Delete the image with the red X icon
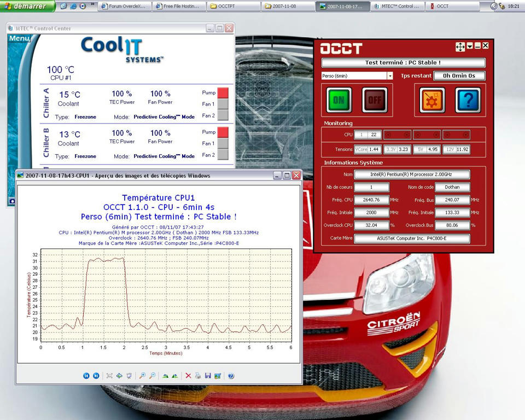 pyautogui.click(x=188, y=376)
